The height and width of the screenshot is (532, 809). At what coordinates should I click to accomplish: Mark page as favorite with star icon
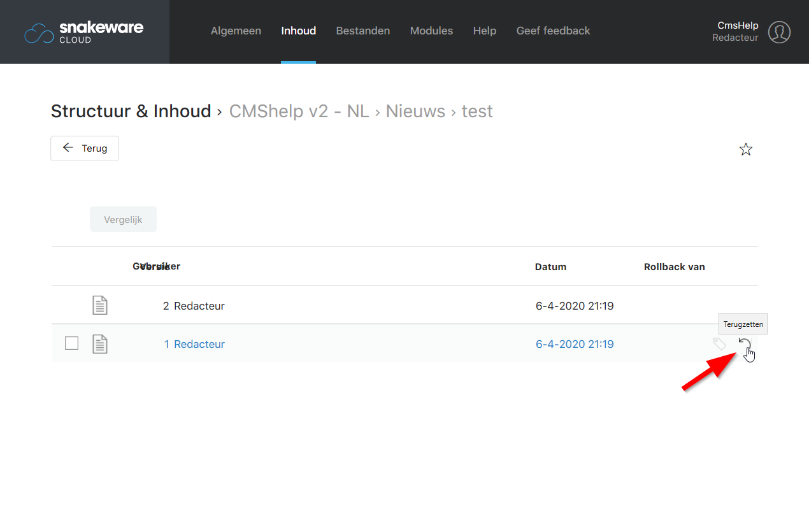click(x=746, y=150)
